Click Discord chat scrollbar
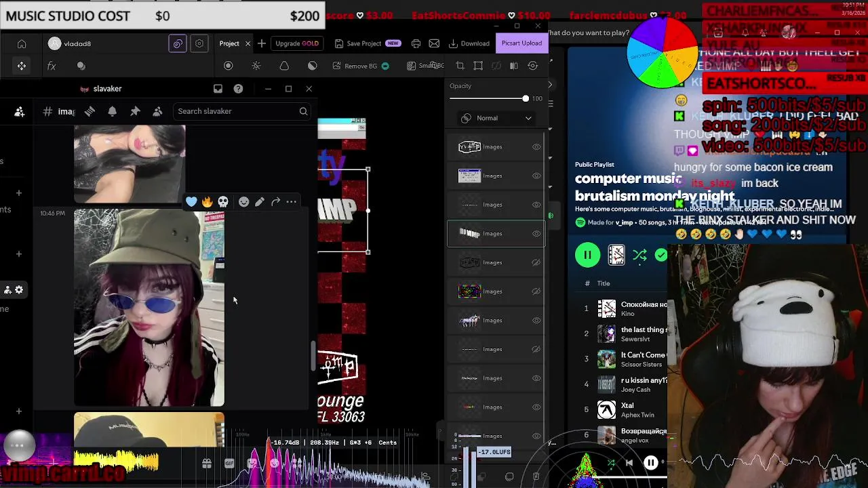Image resolution: width=868 pixels, height=488 pixels. pos(313,356)
